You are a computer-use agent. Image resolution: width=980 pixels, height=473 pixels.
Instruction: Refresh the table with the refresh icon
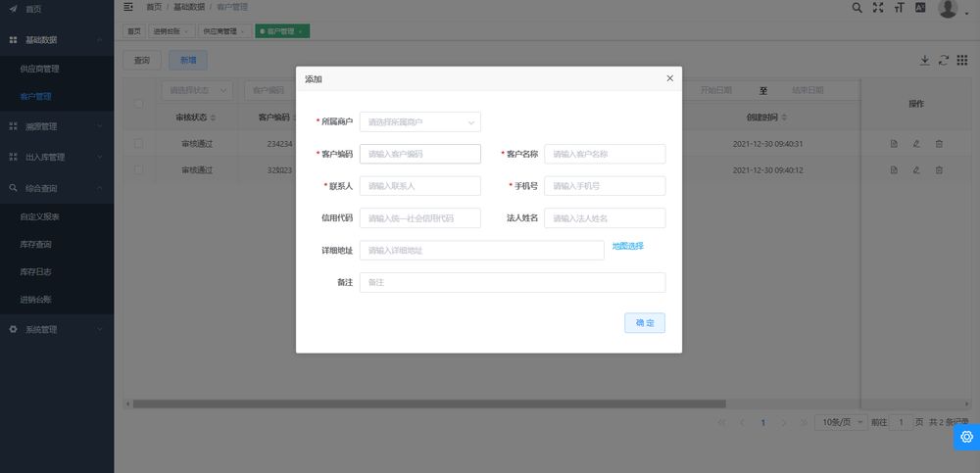(x=944, y=60)
